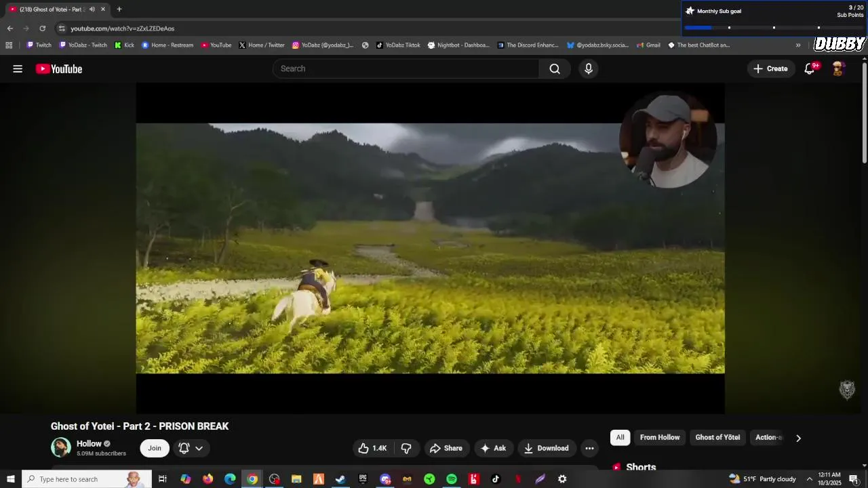Start voice search with the microphone icon
Image resolution: width=868 pixels, height=488 pixels.
589,68
